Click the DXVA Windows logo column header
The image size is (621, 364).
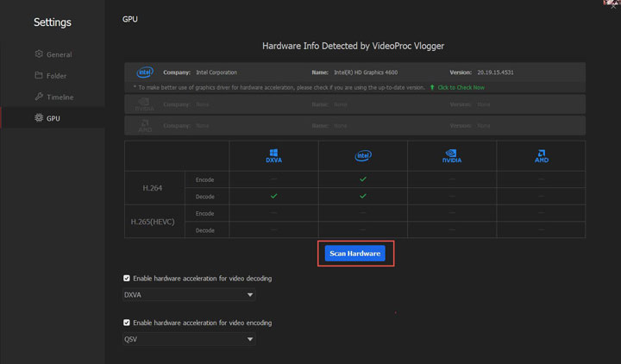click(x=273, y=157)
